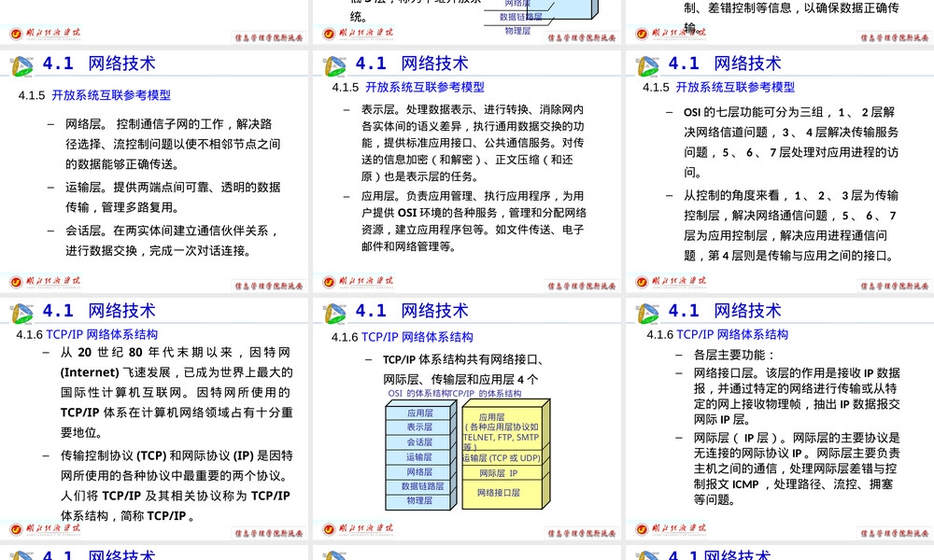
Task: Click the bullet '网络层。控制通信子网的工作'
Action: pos(173,144)
